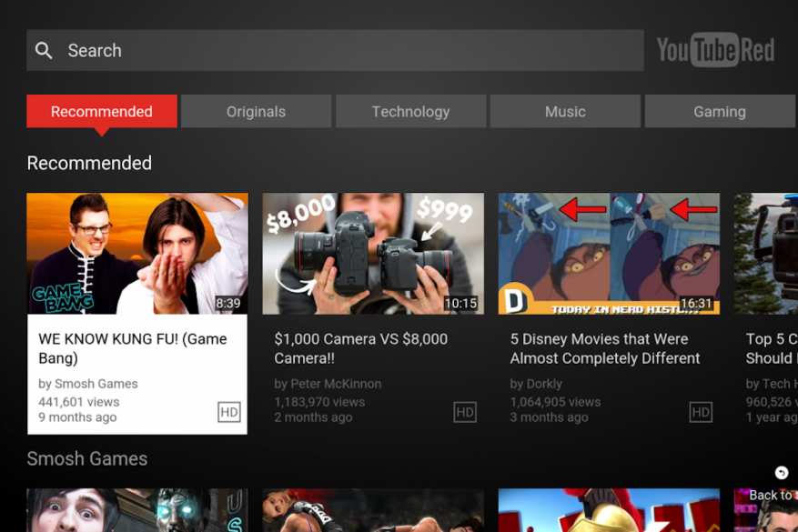This screenshot has height=532, width=798.
Task: Click the 1,064,905 views text
Action: 555,402
